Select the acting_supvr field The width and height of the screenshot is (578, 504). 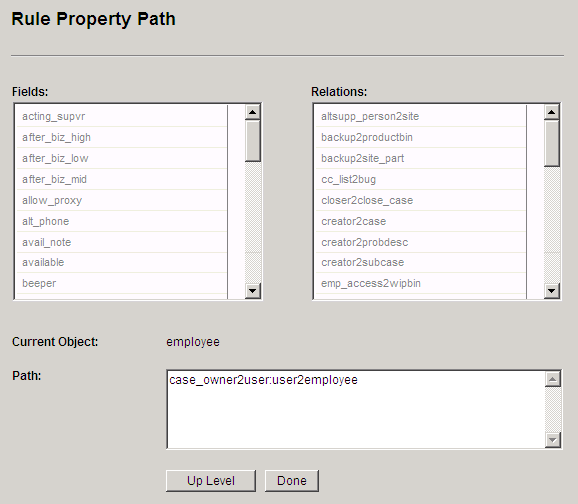tap(121, 117)
